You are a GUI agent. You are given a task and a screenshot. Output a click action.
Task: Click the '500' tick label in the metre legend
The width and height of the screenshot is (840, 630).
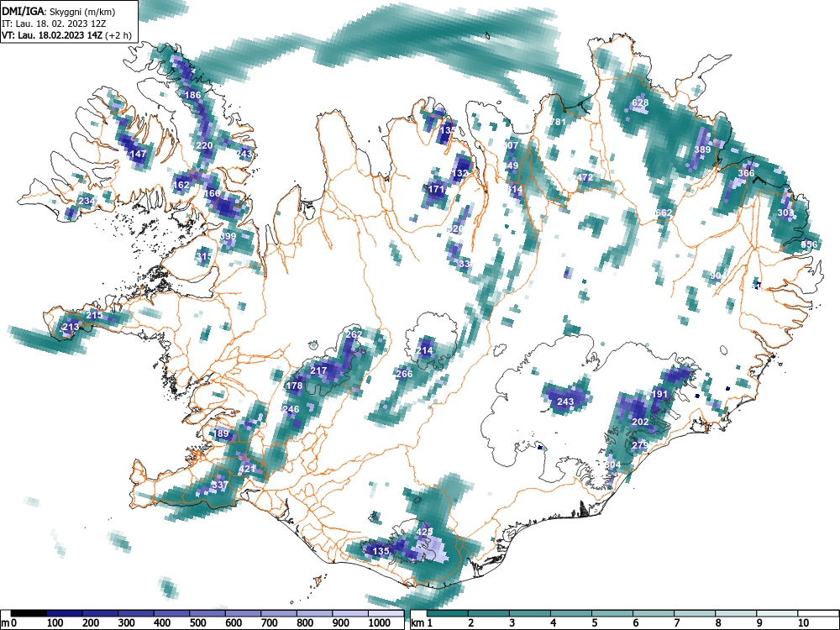point(197,623)
